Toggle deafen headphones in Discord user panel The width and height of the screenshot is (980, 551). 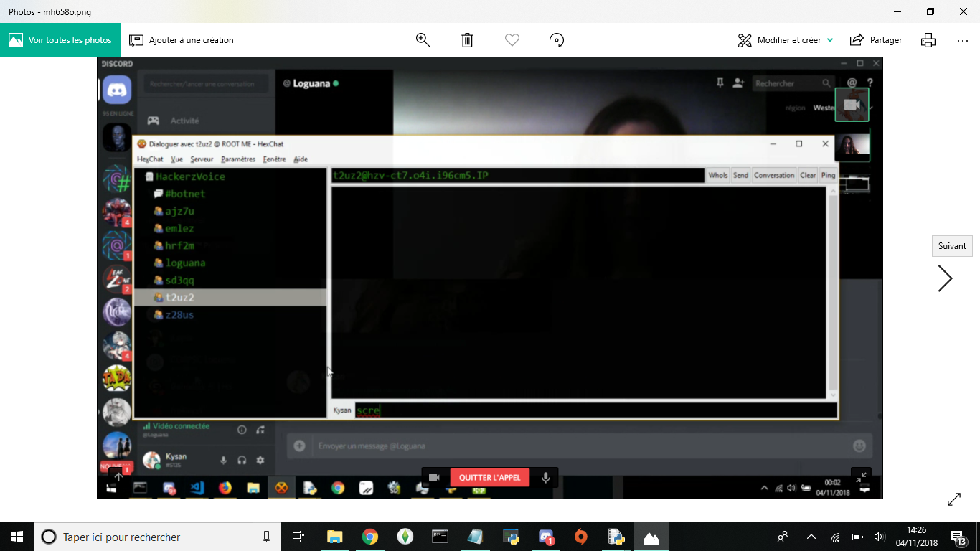click(x=242, y=460)
